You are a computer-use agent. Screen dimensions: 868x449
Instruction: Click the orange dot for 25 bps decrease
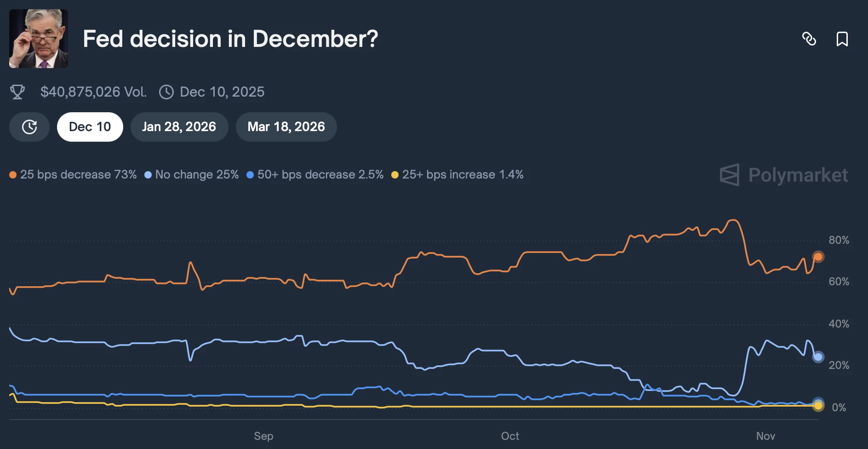tap(13, 175)
